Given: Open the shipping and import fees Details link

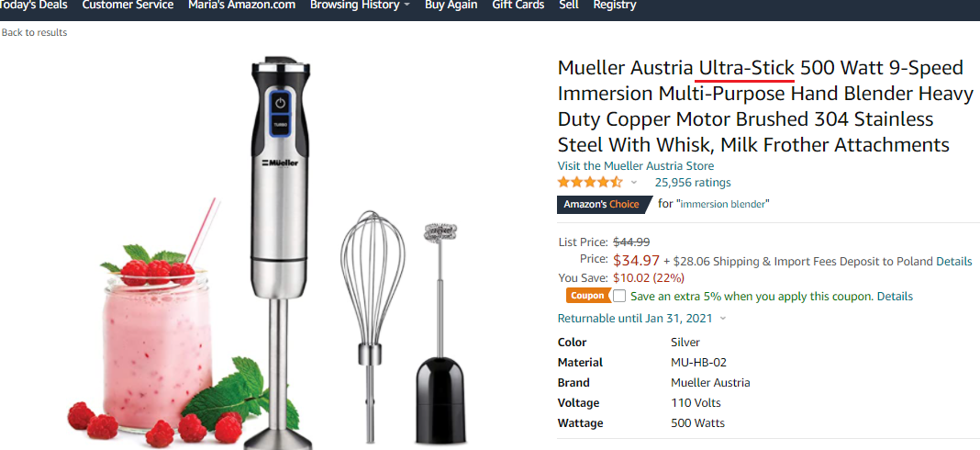Looking at the screenshot, I should [953, 262].
